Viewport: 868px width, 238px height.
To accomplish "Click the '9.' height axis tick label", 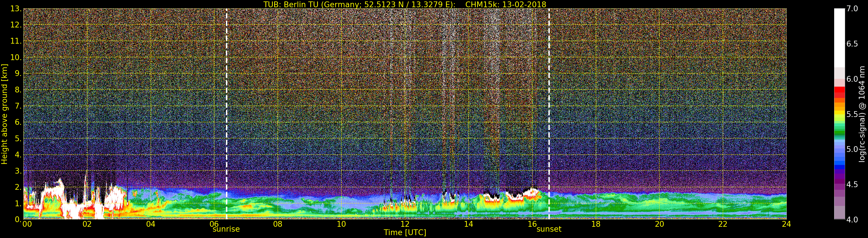I will click(x=18, y=73).
